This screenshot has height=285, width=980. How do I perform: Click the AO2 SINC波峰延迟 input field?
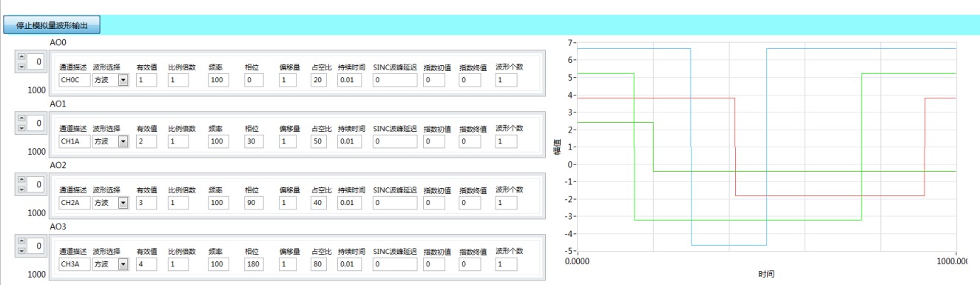[395, 203]
